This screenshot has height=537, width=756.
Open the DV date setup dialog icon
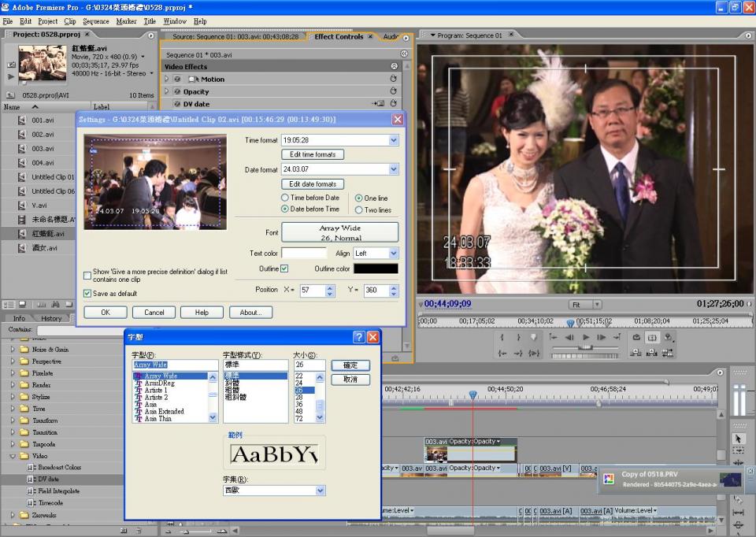pos(379,104)
